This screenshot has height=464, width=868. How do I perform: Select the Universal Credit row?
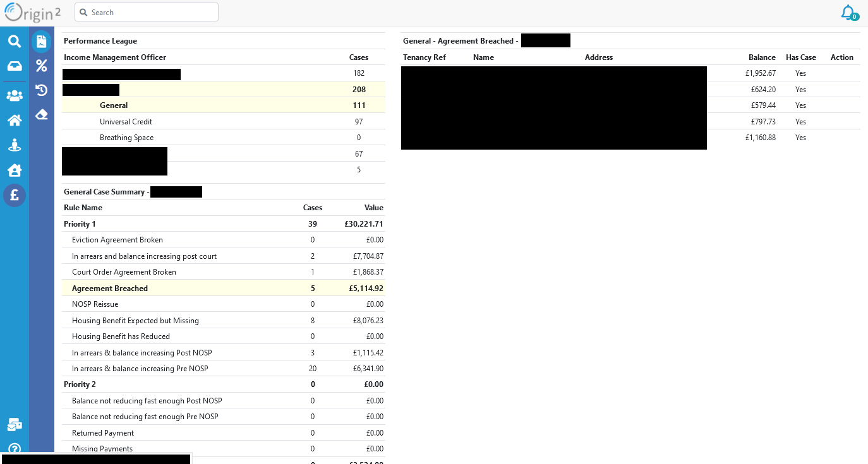(224, 121)
